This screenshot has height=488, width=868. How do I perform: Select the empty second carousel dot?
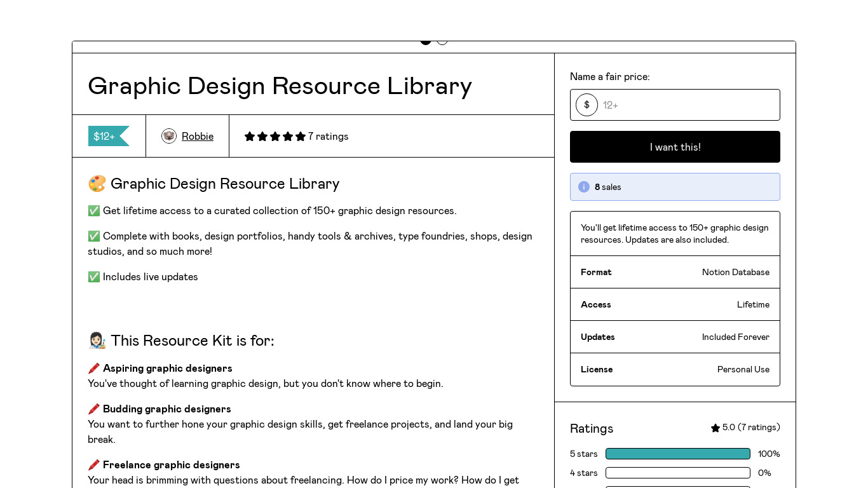[x=442, y=41]
